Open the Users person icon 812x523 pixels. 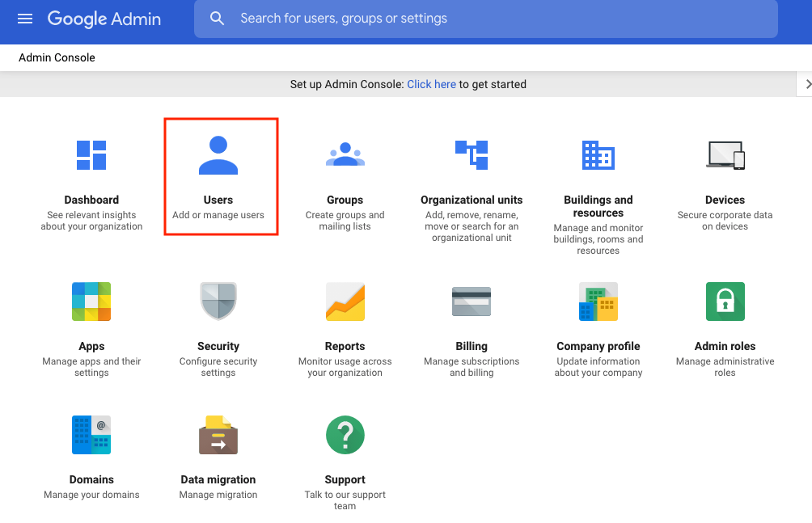tap(218, 155)
